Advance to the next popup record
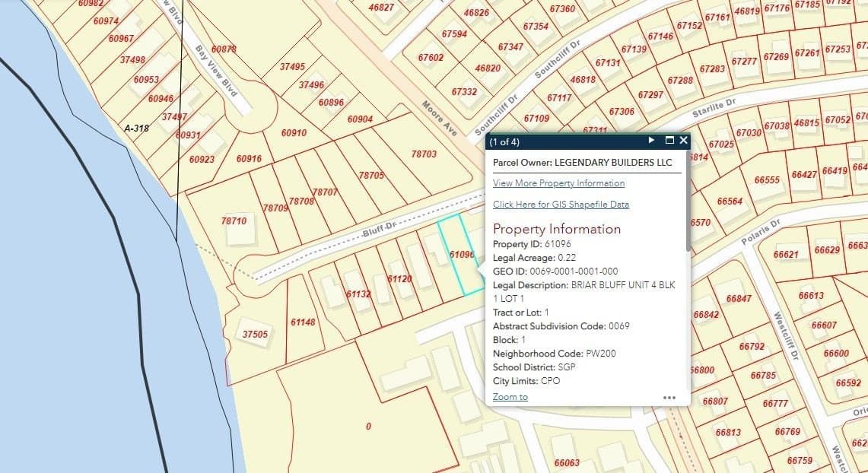Viewport: 868px width, 473px height. (651, 141)
